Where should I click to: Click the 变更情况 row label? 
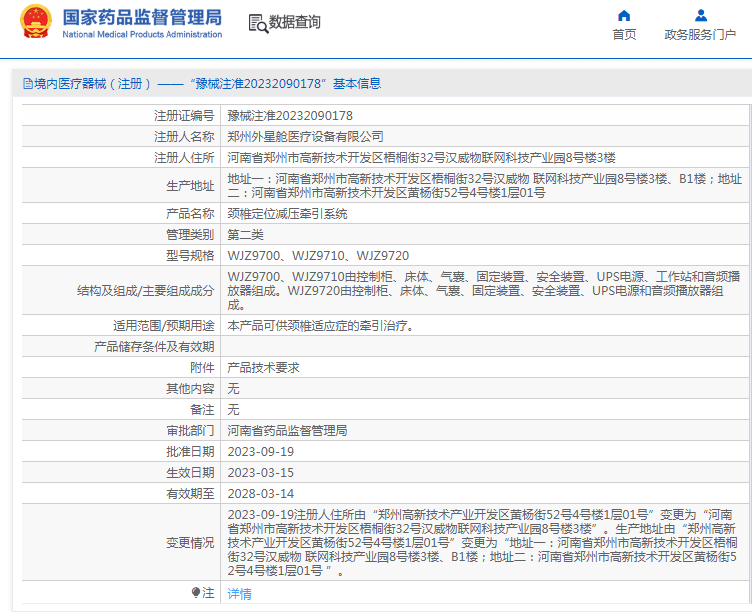click(190, 543)
